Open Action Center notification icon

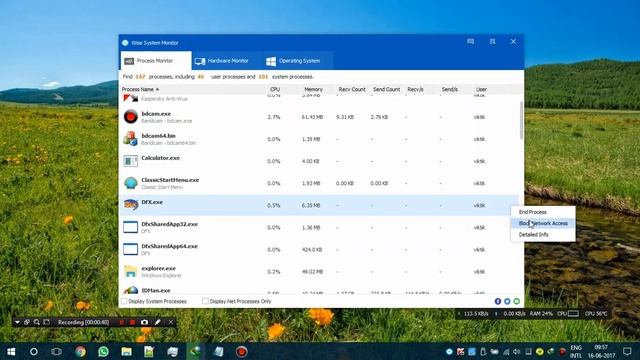(x=627, y=351)
